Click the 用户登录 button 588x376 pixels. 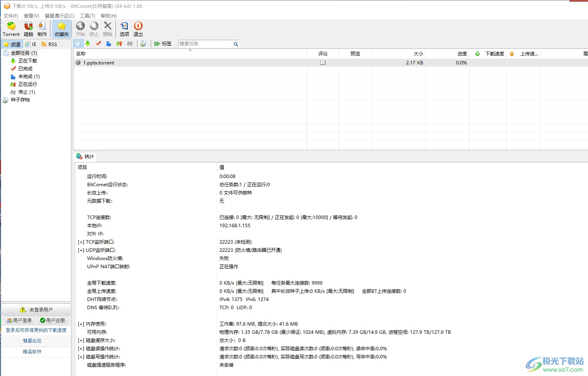click(20, 320)
